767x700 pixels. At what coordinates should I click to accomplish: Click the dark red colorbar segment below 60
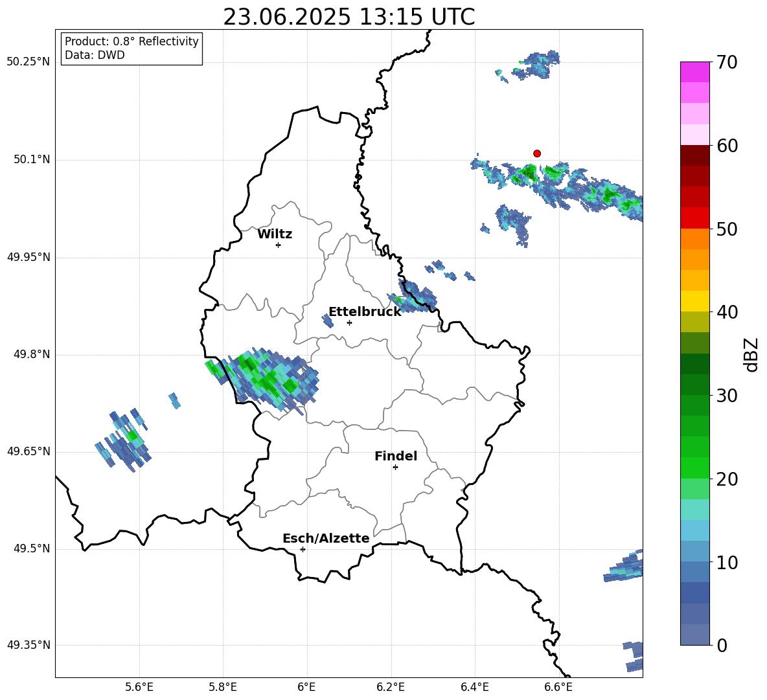695,155
